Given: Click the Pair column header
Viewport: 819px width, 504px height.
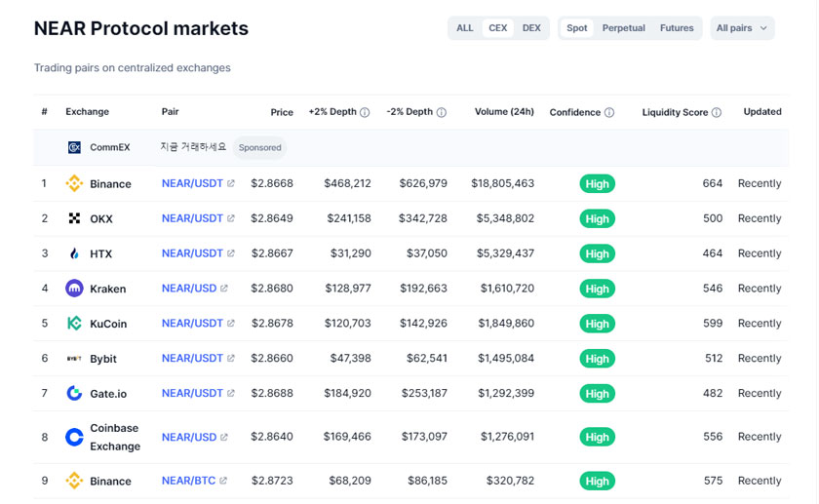Looking at the screenshot, I should click(x=171, y=112).
